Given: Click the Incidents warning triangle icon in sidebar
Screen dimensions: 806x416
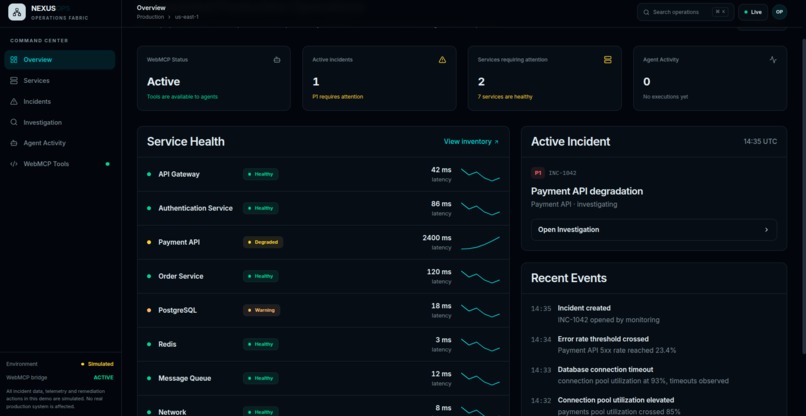Looking at the screenshot, I should (x=14, y=102).
